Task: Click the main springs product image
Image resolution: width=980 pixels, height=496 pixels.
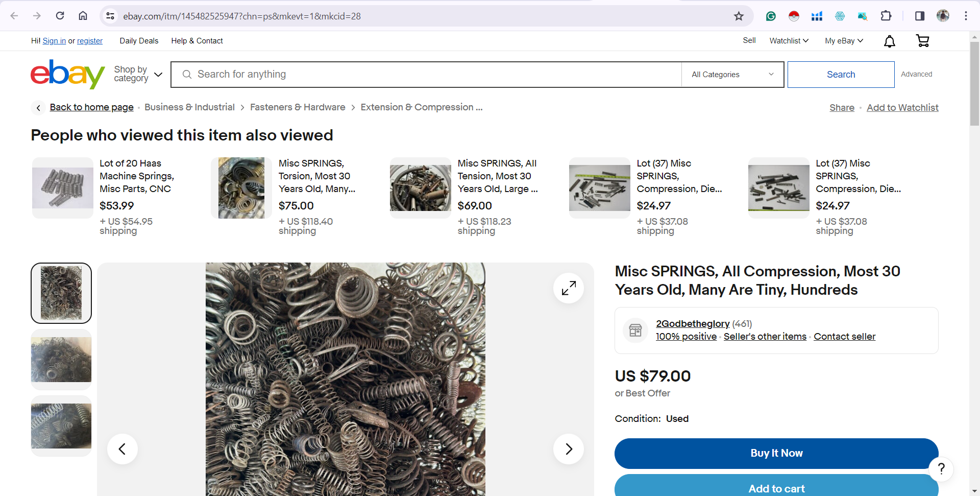Action: 346,380
